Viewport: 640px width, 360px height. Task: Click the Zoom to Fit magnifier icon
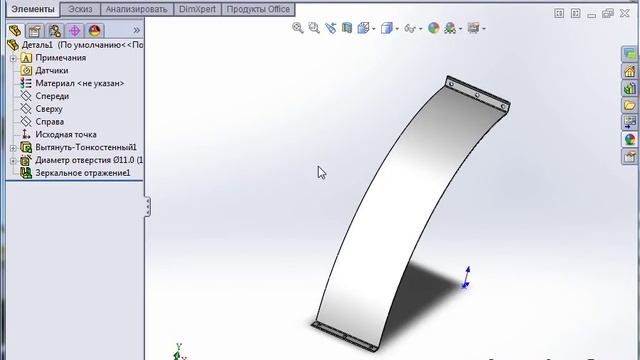pos(298,28)
